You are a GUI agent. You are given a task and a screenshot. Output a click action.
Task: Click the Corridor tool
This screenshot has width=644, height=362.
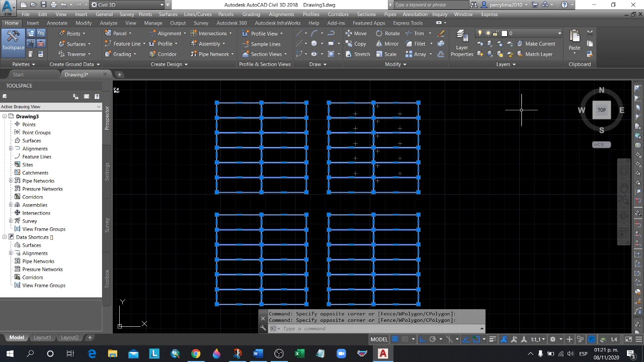pyautogui.click(x=162, y=54)
